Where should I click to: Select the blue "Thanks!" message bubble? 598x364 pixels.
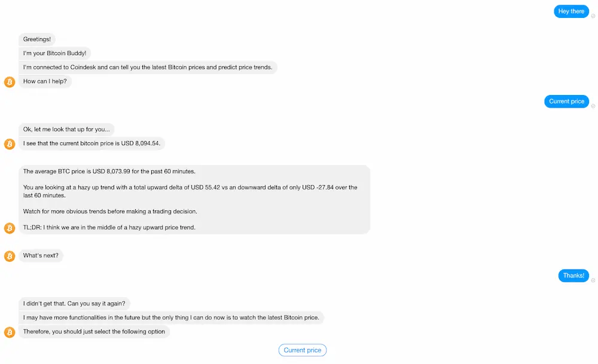tap(573, 276)
